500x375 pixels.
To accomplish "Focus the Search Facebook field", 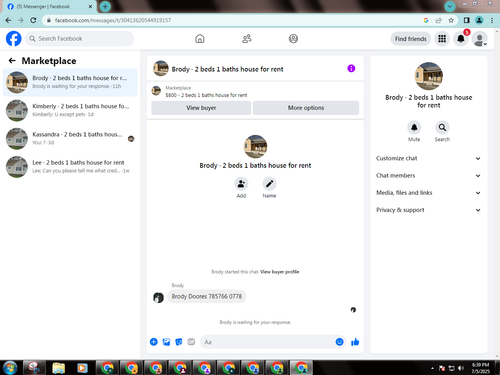I will [x=79, y=39].
